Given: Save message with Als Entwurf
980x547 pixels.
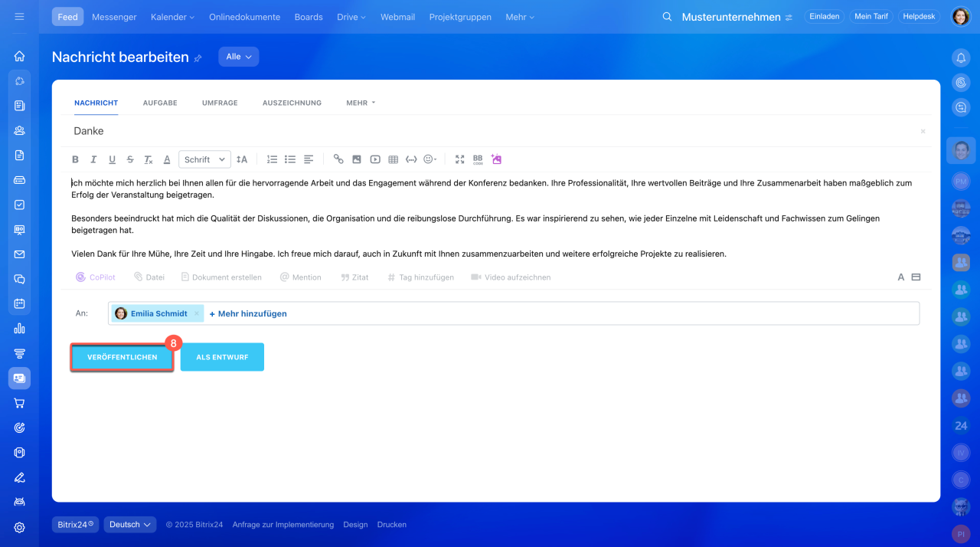Looking at the screenshot, I should click(222, 357).
